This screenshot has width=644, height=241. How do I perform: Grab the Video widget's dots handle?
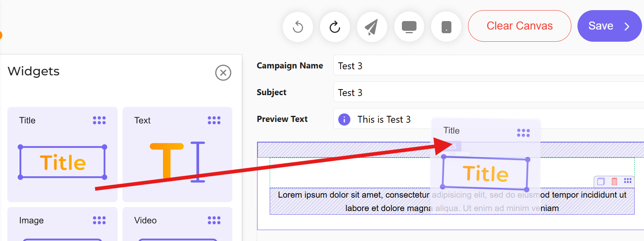tap(214, 220)
